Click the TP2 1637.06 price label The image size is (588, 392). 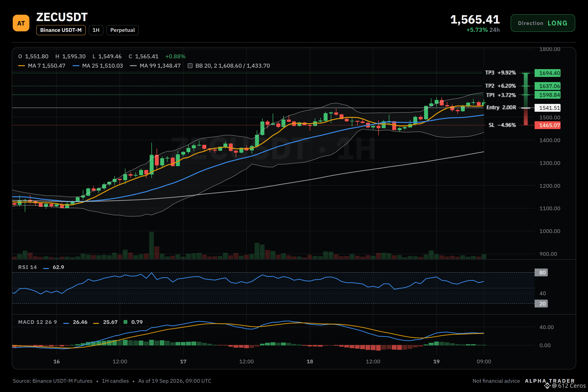(547, 86)
